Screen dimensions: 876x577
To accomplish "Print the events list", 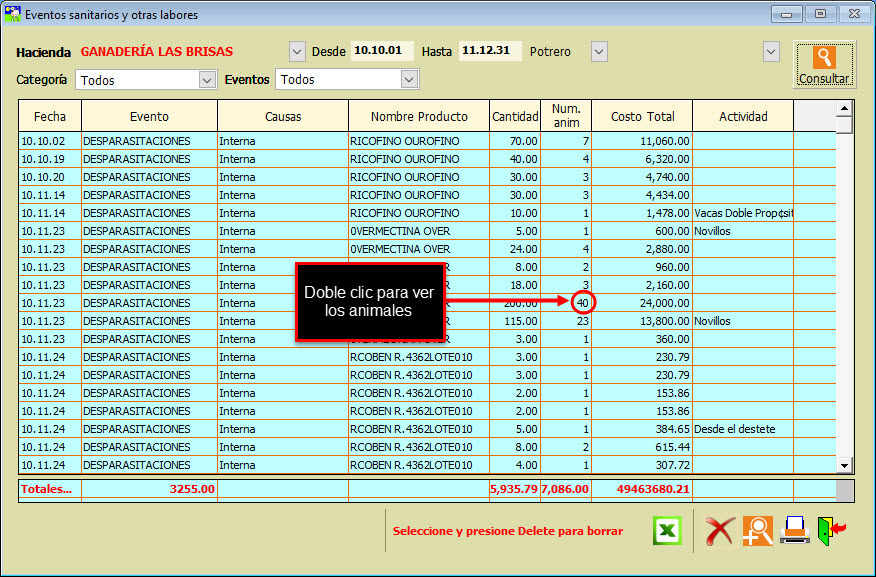I will pyautogui.click(x=794, y=530).
